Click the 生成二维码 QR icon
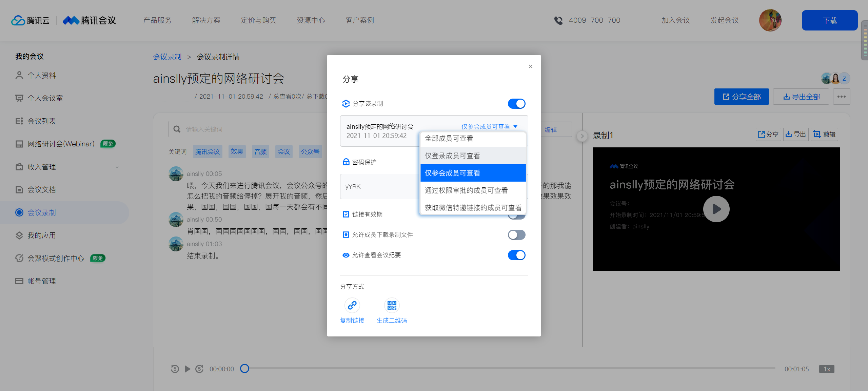Viewport: 868px width, 391px height. pyautogui.click(x=392, y=305)
